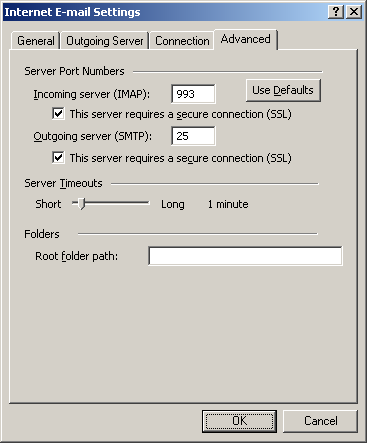Click the Internet E-mail Settings title bar
The image size is (367, 443).
click(x=165, y=12)
